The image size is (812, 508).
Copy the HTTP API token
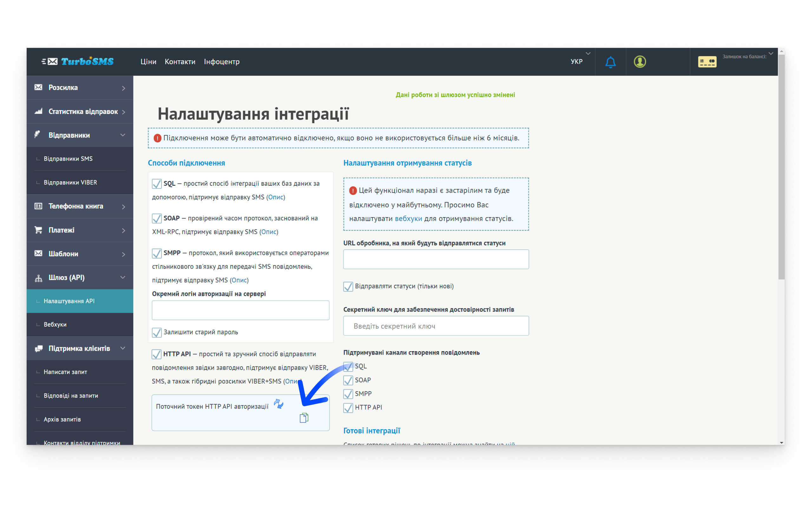tap(304, 418)
